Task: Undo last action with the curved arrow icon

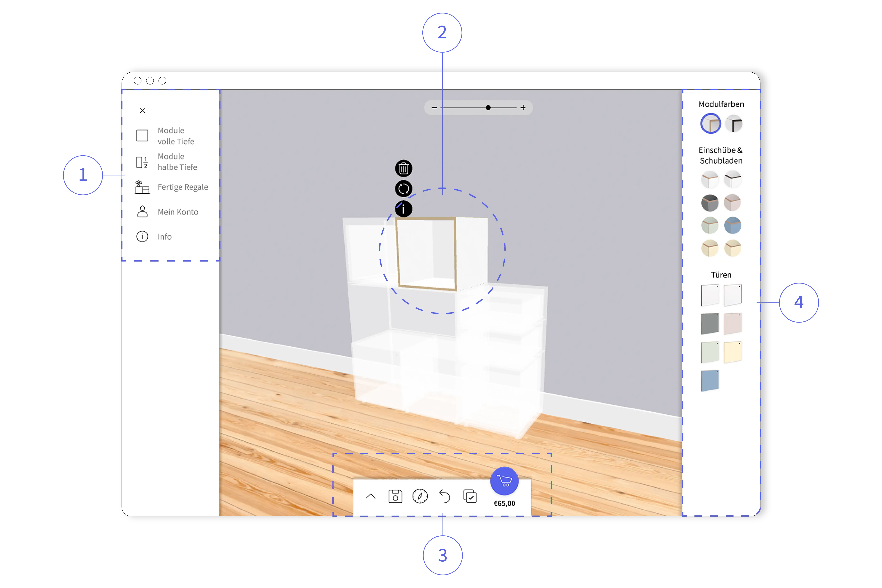Action: [445, 496]
